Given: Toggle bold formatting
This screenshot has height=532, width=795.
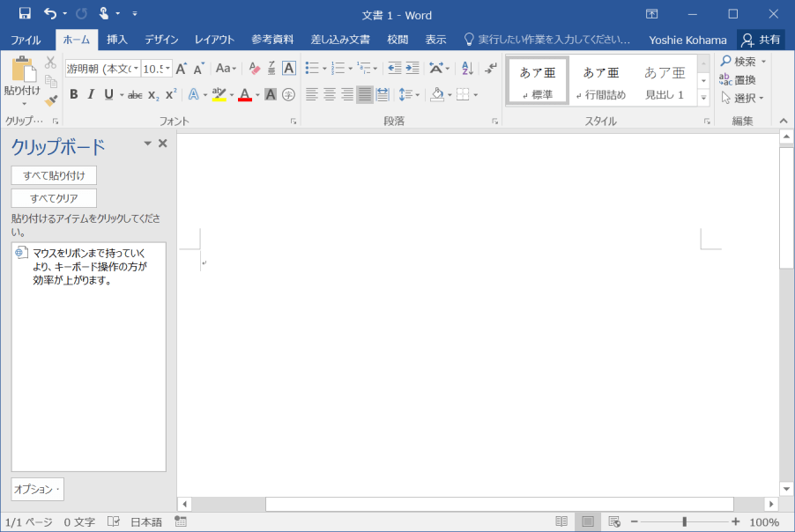Looking at the screenshot, I should (74, 94).
